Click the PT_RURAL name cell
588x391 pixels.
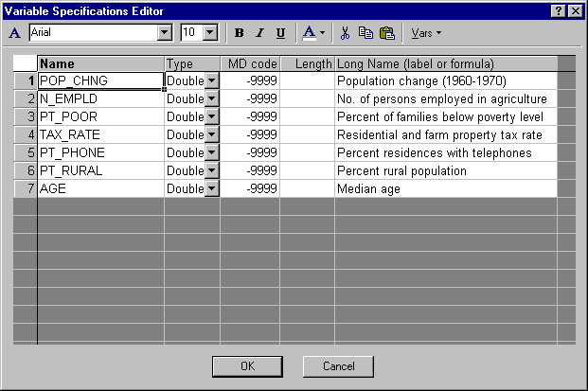[x=100, y=170]
